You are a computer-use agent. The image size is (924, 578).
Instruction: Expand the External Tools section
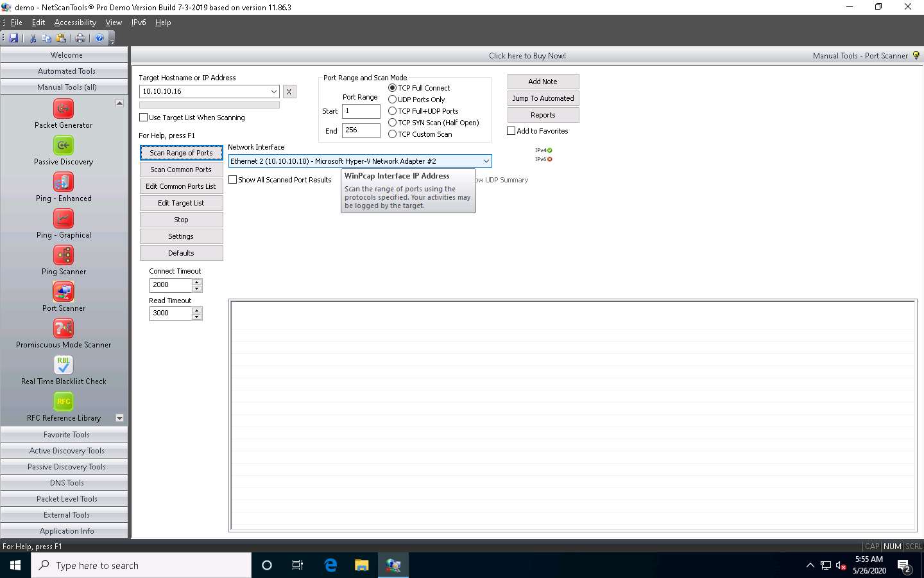(64, 515)
